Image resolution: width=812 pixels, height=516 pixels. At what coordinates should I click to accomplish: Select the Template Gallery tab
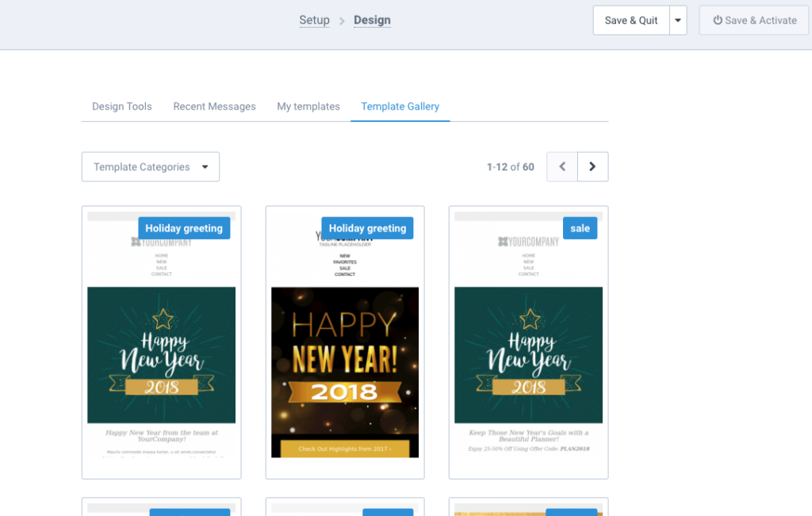(x=400, y=106)
